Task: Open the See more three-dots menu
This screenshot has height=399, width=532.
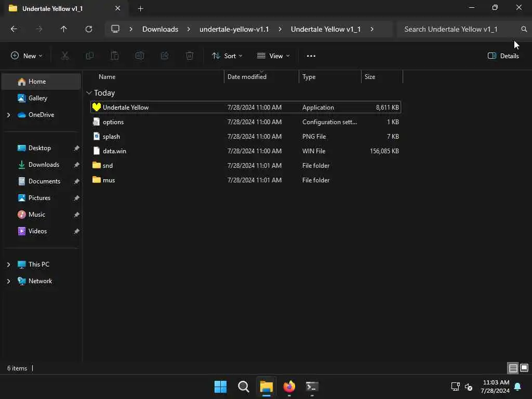Action: (311, 56)
